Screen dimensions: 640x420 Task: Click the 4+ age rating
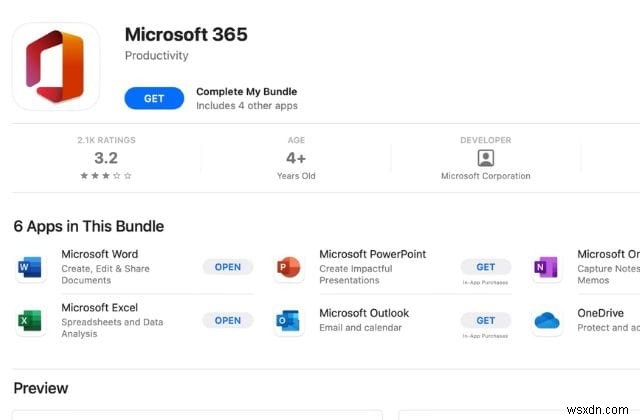pos(296,158)
